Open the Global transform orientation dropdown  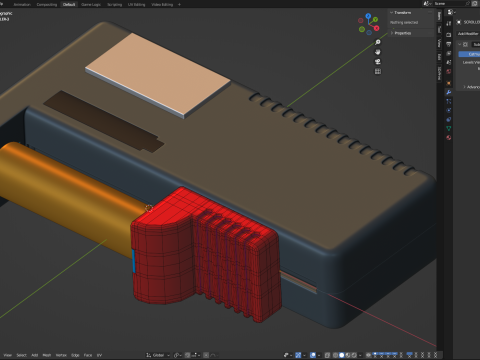(x=158, y=355)
